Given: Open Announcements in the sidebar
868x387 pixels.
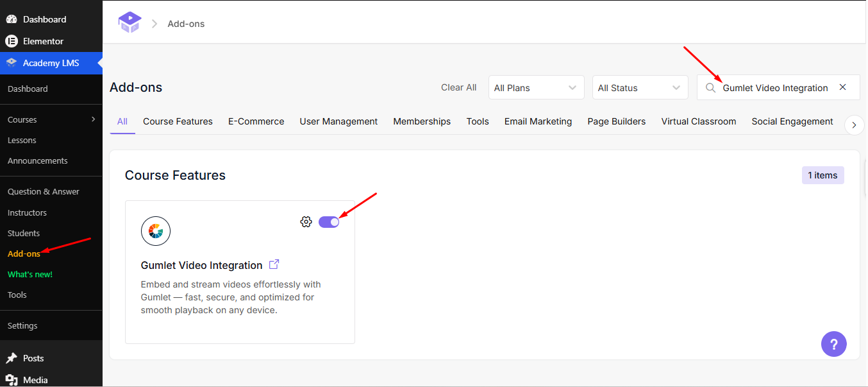Looking at the screenshot, I should tap(37, 160).
